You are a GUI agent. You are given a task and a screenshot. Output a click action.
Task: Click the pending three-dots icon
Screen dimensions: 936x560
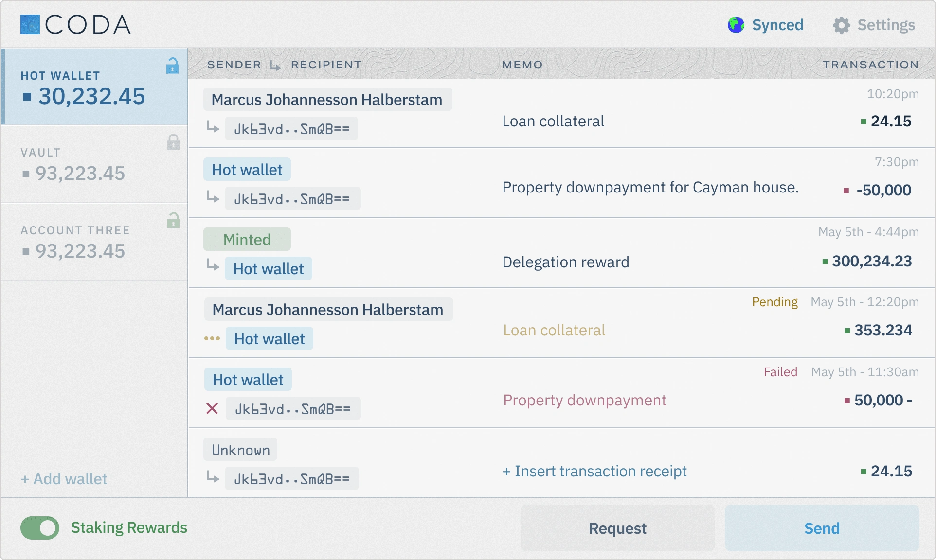click(212, 338)
